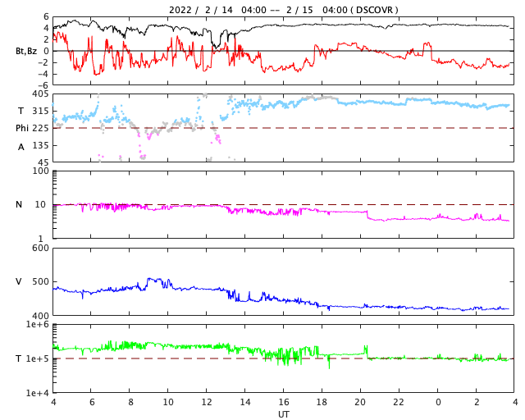Viewport: 525px width, 420px height.
Task: Click the '400' tick label on velocity panel
Action: (40, 316)
